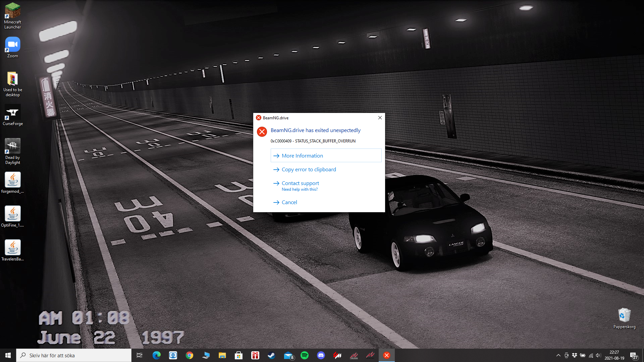The image size is (644, 362).
Task: Open Discord from the taskbar
Action: [321, 355]
